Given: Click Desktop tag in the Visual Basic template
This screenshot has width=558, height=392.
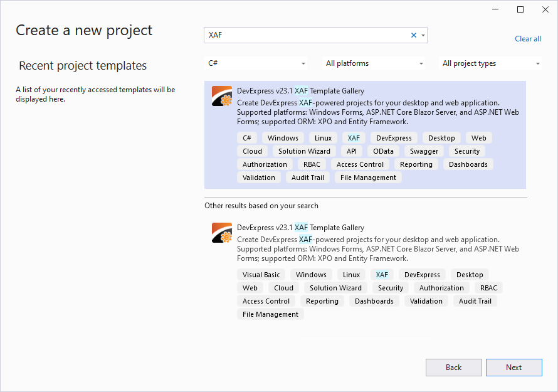Looking at the screenshot, I should click(x=470, y=275).
